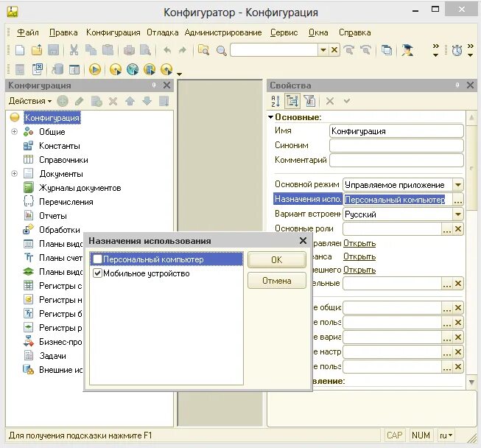Click the Syntax assistant graduate icon

point(407,50)
